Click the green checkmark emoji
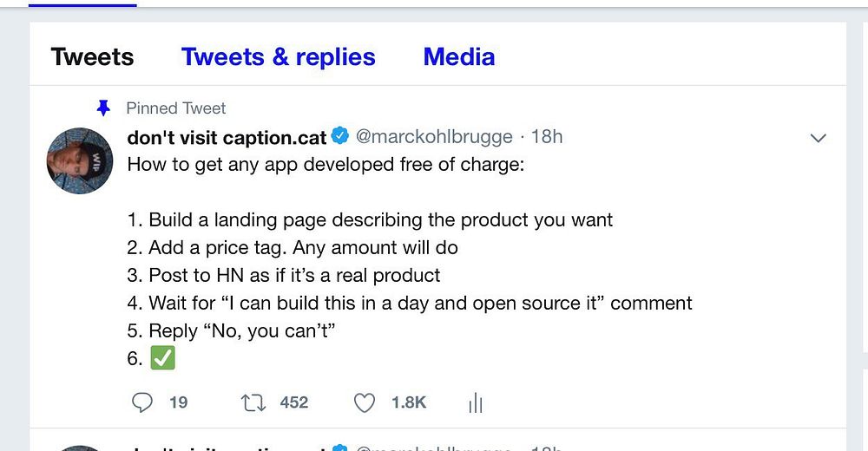This screenshot has width=868, height=451. click(162, 357)
